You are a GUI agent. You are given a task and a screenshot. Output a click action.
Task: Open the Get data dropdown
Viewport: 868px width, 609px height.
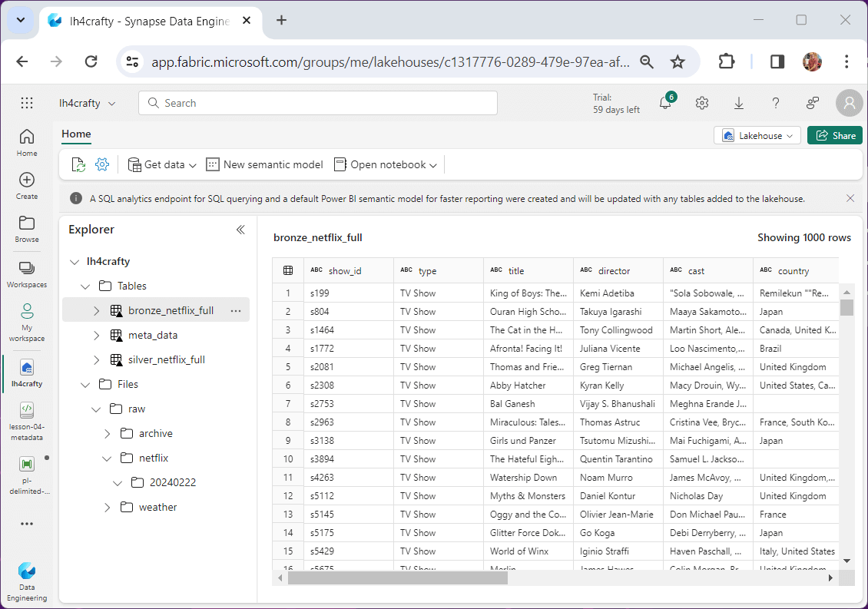162,164
